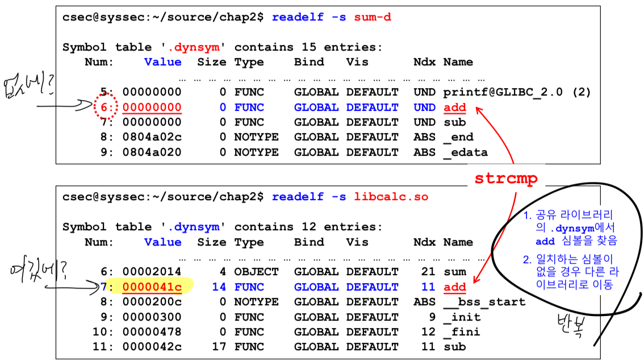Click the red 'add' name in the libcalc.so table
644x361 pixels.
(x=455, y=287)
